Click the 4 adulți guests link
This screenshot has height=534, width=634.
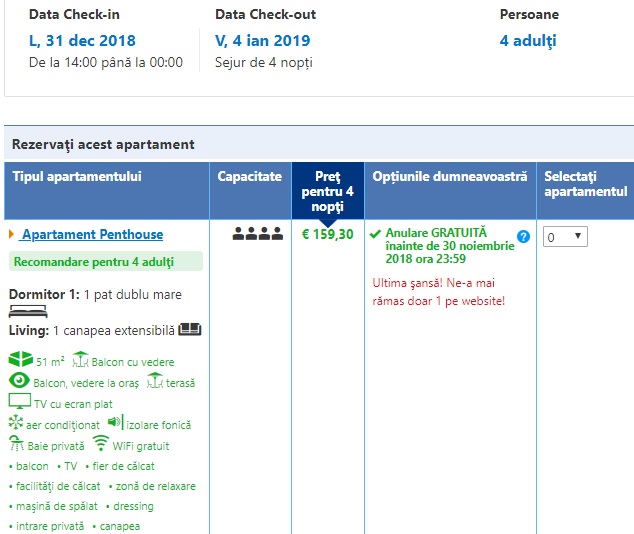point(528,41)
